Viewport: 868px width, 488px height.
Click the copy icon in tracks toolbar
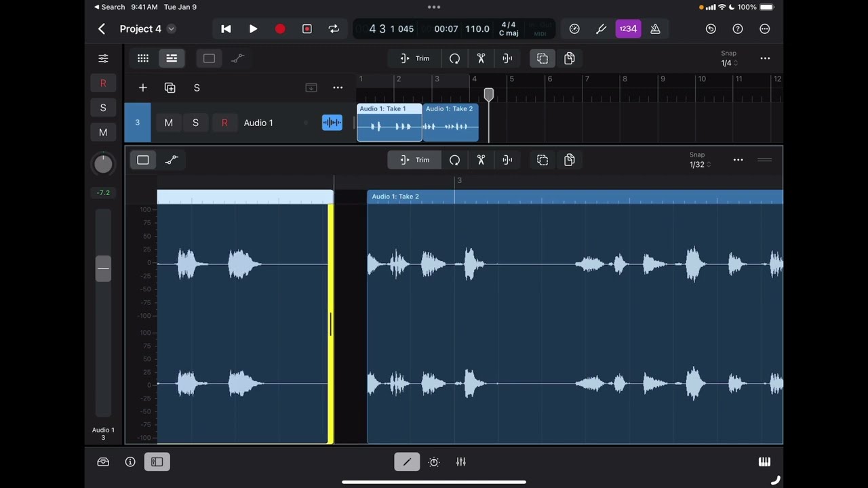tap(570, 58)
